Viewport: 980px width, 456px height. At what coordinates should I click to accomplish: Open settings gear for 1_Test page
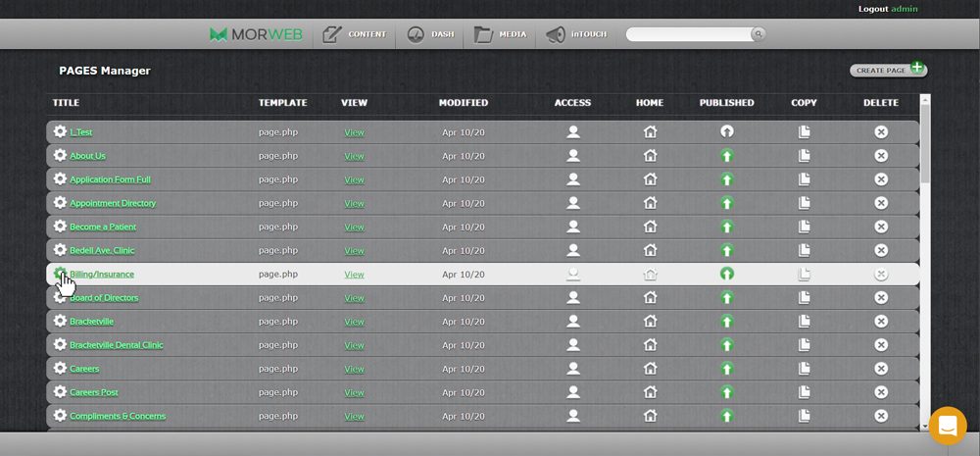point(60,132)
